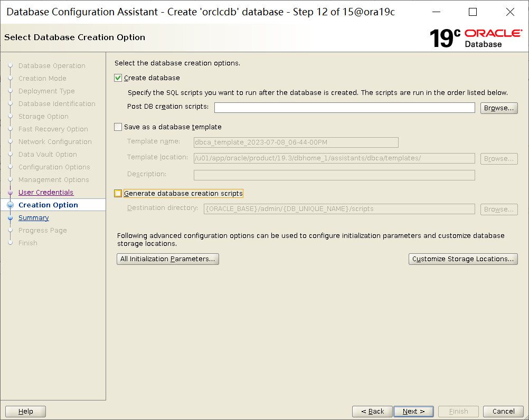
Task: Open the User Credentials step link
Action: click(46, 192)
